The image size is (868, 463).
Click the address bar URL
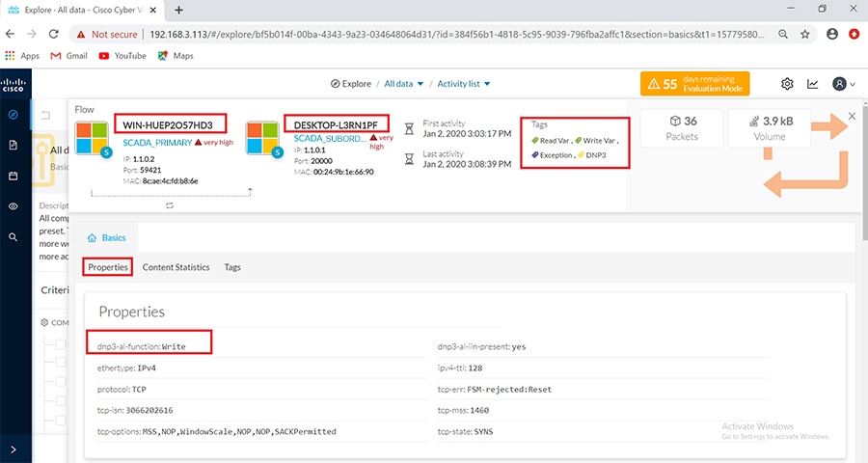457,35
